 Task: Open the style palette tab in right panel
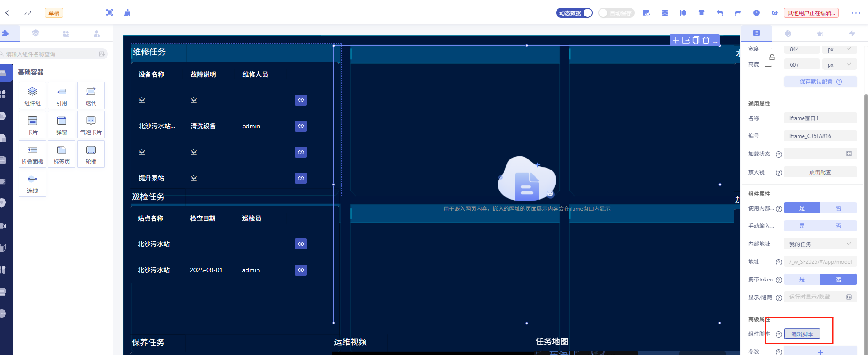(x=788, y=33)
